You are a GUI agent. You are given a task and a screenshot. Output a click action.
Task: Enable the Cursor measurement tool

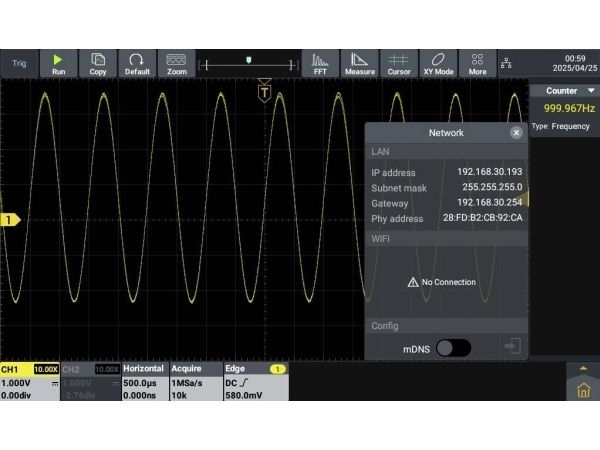(399, 64)
